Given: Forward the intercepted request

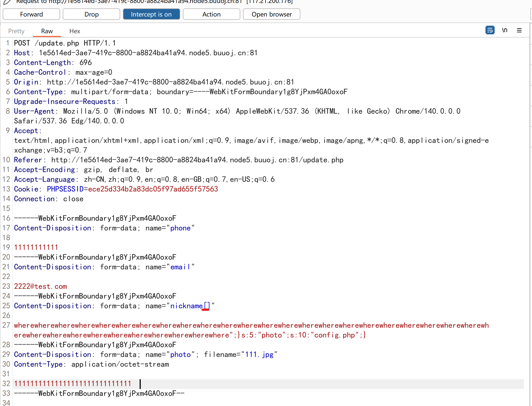Looking at the screenshot, I should tap(31, 14).
